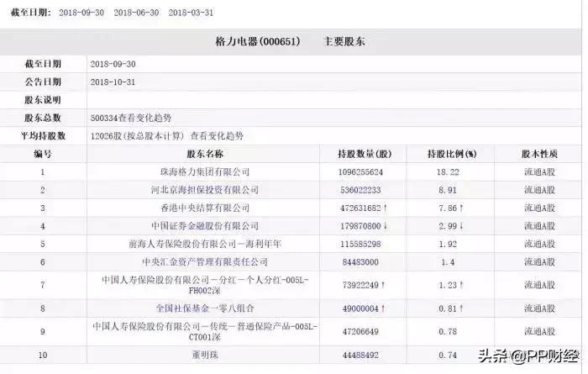588x374 pixels.
Task: Click the percentage cell 1.92
Action: point(448,245)
